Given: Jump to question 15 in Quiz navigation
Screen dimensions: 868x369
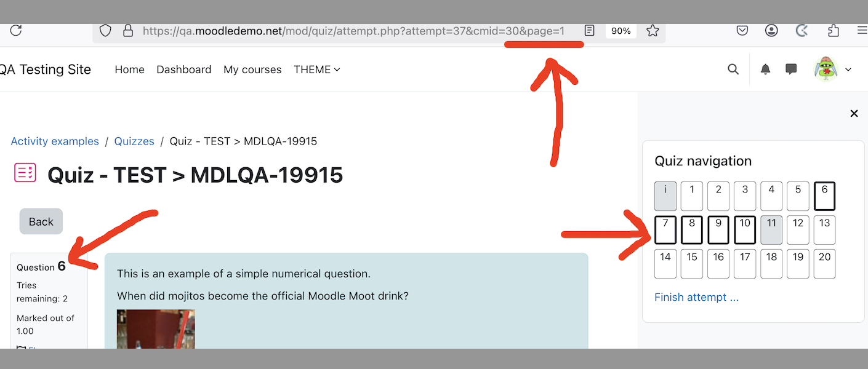Looking at the screenshot, I should [692, 264].
